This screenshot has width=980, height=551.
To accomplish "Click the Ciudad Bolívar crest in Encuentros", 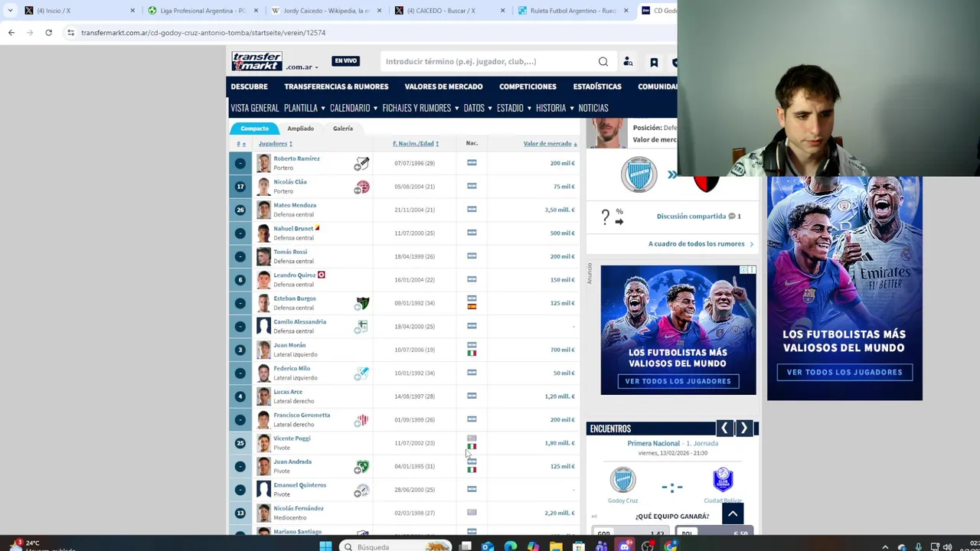I will coord(723,481).
